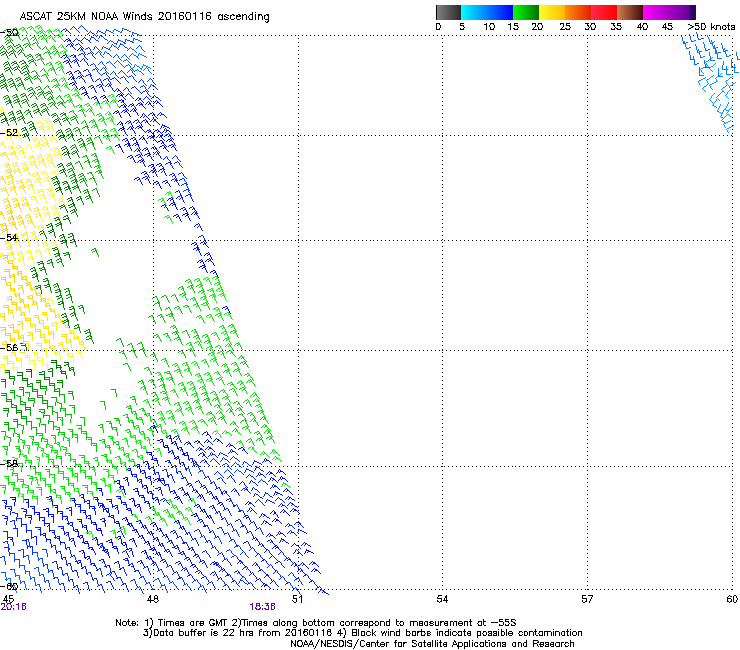
Task: Click the legend label '10' under the color bar
Action: (489, 27)
